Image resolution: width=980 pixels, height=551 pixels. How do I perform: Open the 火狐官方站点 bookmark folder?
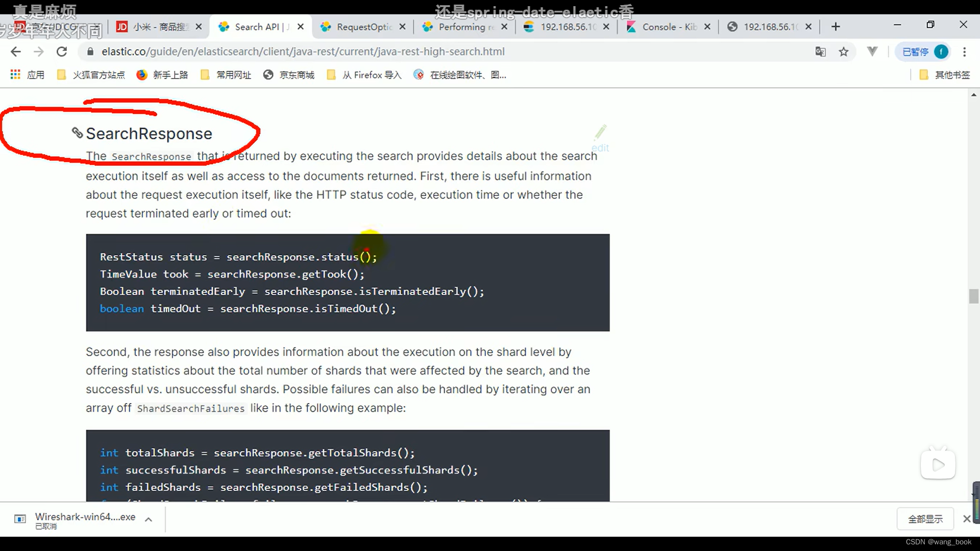(91, 75)
